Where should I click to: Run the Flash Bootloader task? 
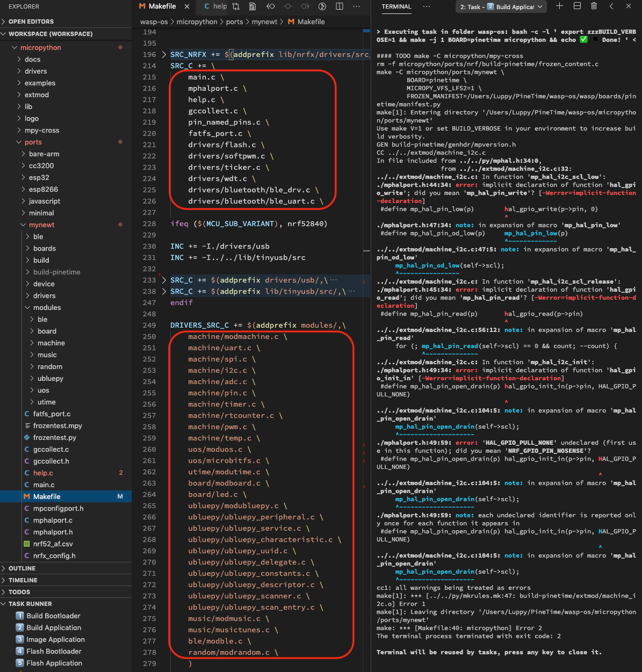coord(54,651)
